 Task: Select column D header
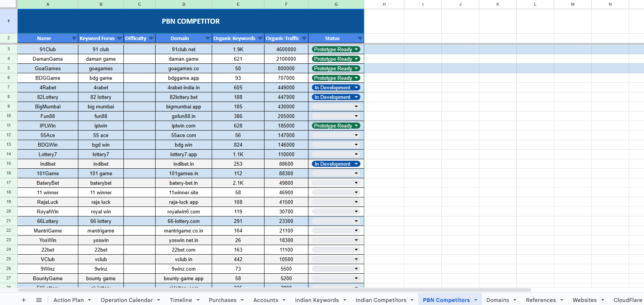184,4
